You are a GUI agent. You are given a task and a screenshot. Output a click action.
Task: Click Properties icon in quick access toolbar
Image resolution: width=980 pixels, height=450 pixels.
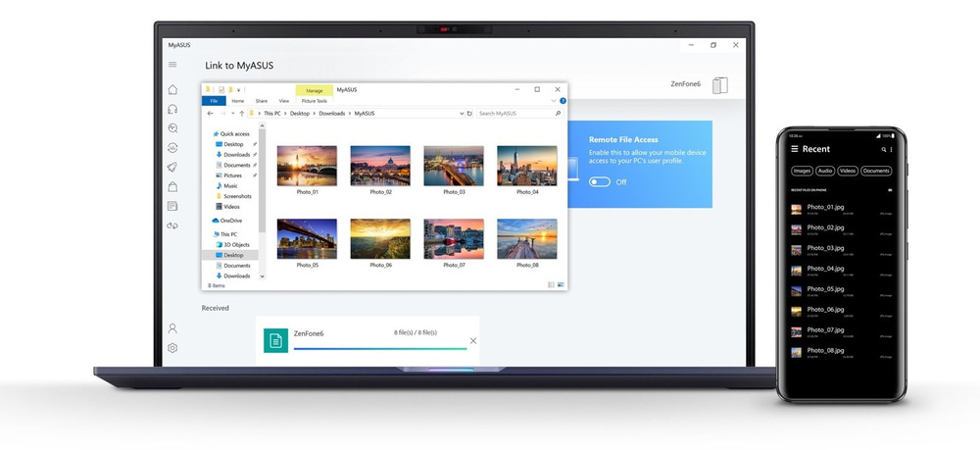click(x=221, y=89)
